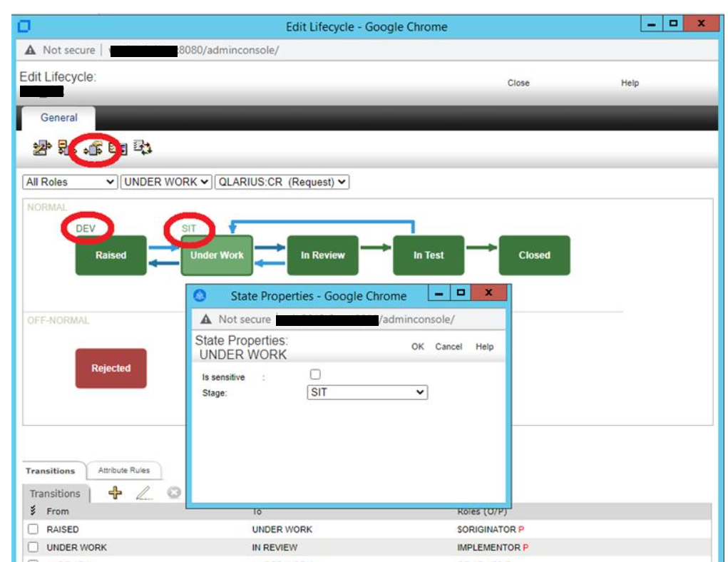Open the QLARIUS:CR (Request) dropdown
This screenshot has width=728, height=562.
[282, 182]
